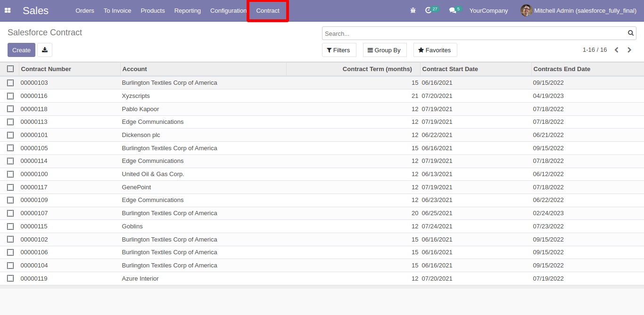Open the Orders menu
This screenshot has height=315, width=644.
[x=85, y=10]
